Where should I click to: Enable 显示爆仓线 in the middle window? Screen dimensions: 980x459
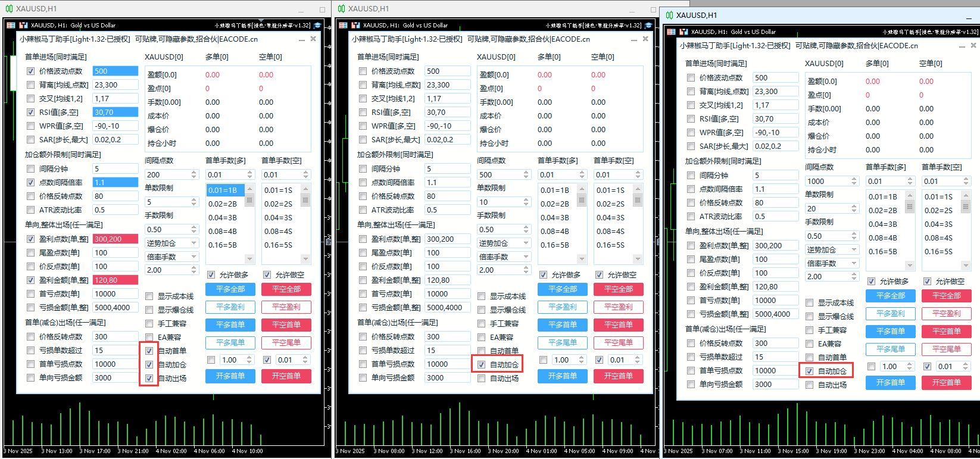tap(482, 310)
